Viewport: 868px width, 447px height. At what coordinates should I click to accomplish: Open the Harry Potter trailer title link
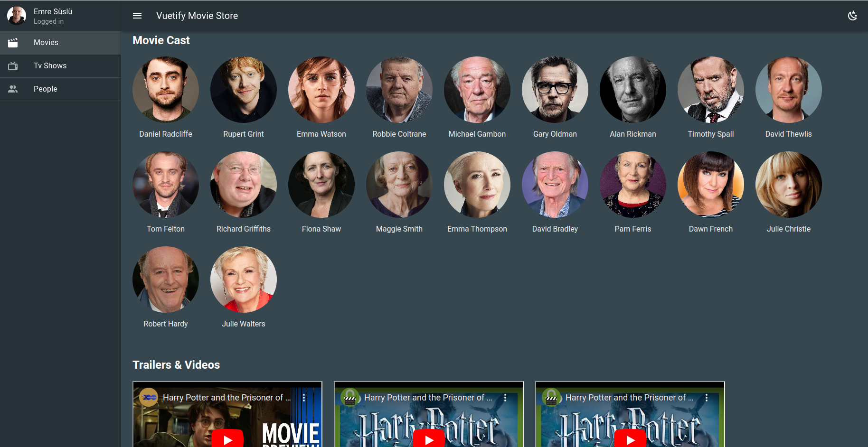[x=228, y=397]
